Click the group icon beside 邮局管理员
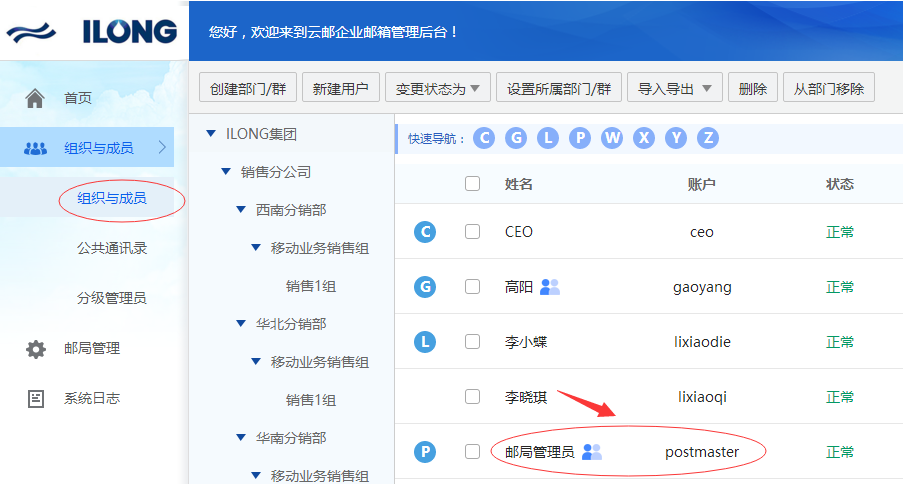This screenshot has width=903, height=484. tap(592, 452)
